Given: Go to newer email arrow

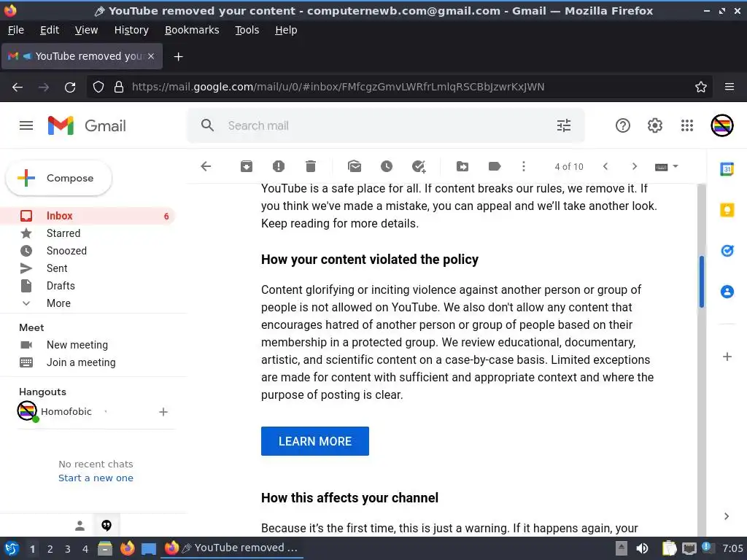Looking at the screenshot, I should 605,166.
